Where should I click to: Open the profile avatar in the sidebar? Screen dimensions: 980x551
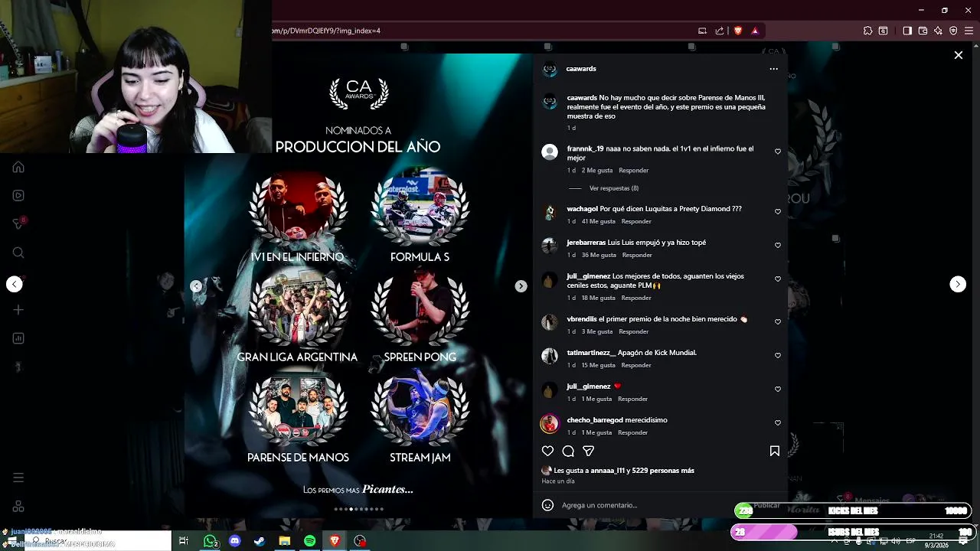(x=18, y=367)
